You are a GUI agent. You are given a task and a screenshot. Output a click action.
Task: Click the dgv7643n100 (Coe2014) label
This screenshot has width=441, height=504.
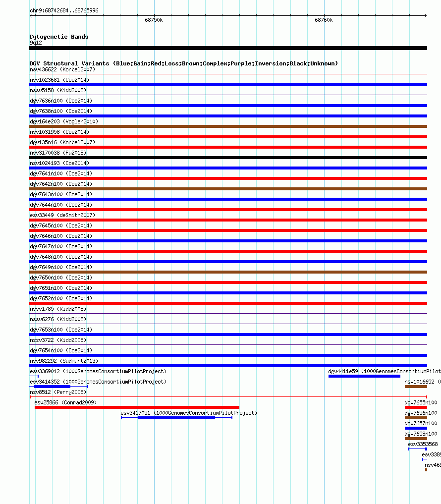(x=61, y=194)
